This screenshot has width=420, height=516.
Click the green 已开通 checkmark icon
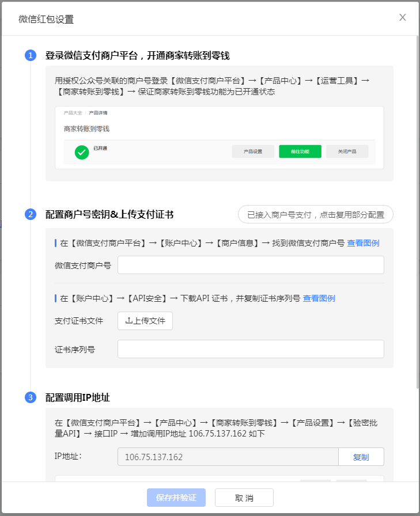(x=82, y=153)
